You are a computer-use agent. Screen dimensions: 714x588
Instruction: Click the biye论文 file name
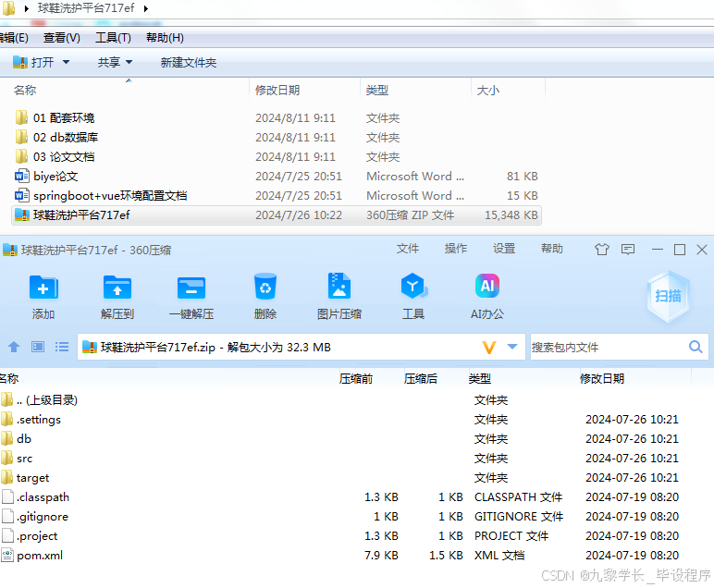(55, 177)
